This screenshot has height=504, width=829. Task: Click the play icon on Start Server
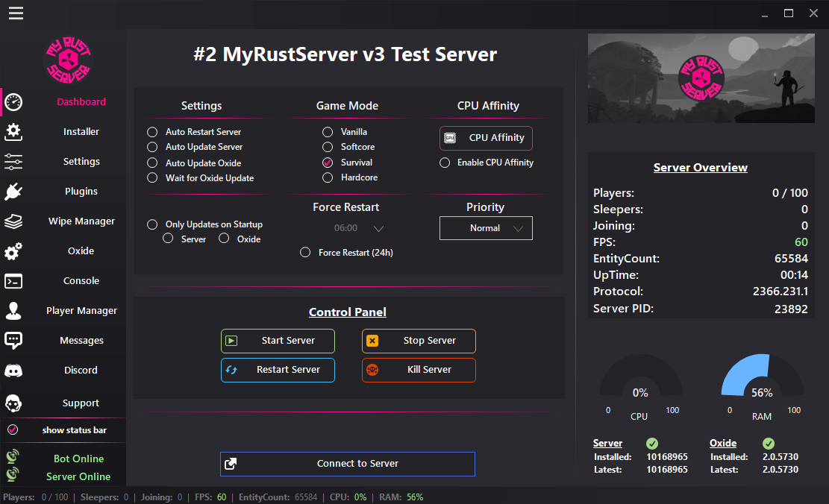231,341
